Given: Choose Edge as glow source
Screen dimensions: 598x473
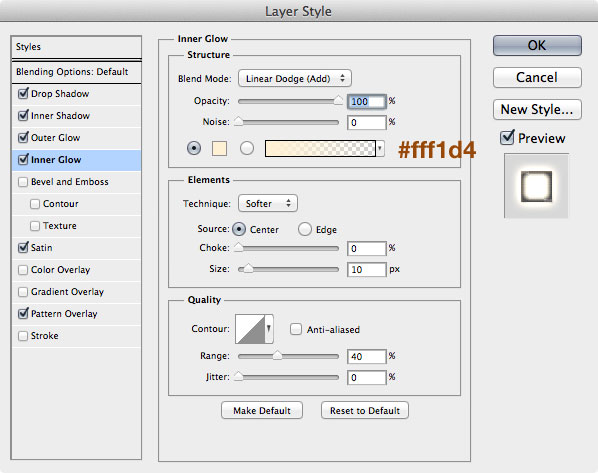Looking at the screenshot, I should [x=305, y=229].
